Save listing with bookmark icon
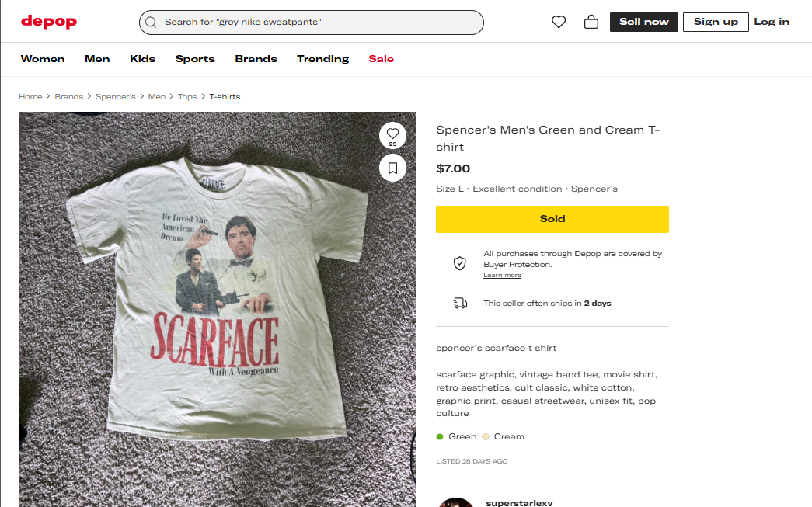This screenshot has height=507, width=812. tap(392, 167)
